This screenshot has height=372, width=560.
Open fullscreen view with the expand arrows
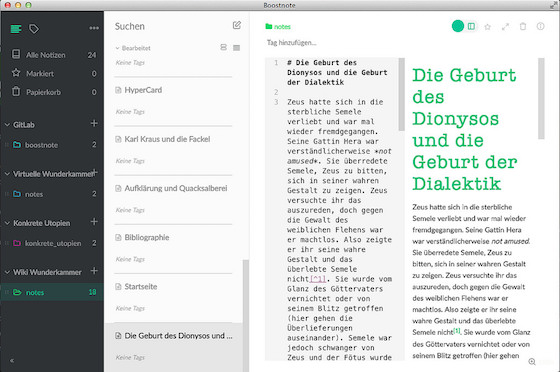tap(505, 27)
